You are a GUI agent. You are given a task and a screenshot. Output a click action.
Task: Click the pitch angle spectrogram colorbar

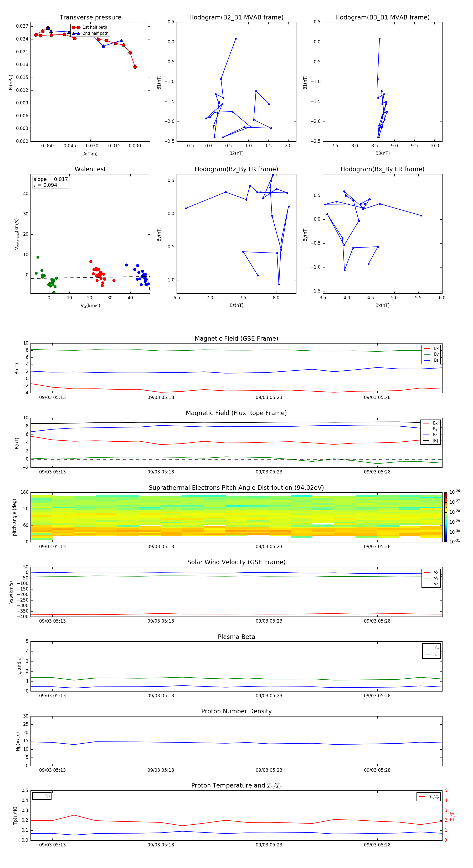446,517
